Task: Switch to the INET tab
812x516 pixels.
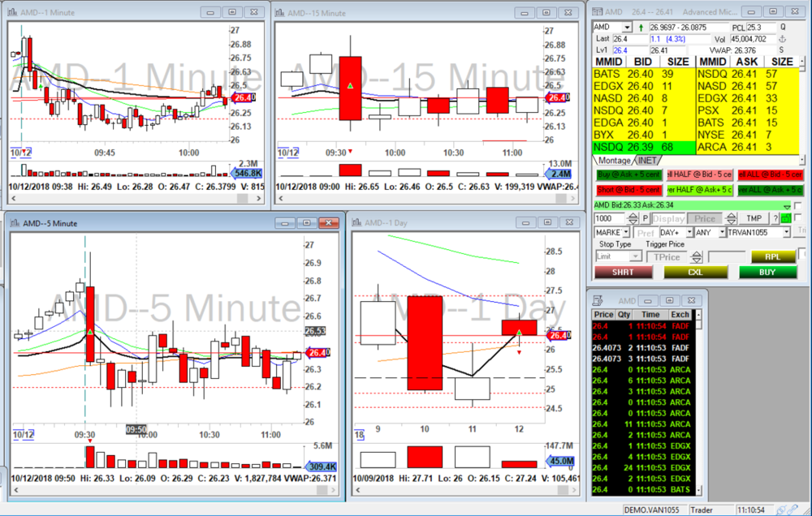Action: pos(649,160)
